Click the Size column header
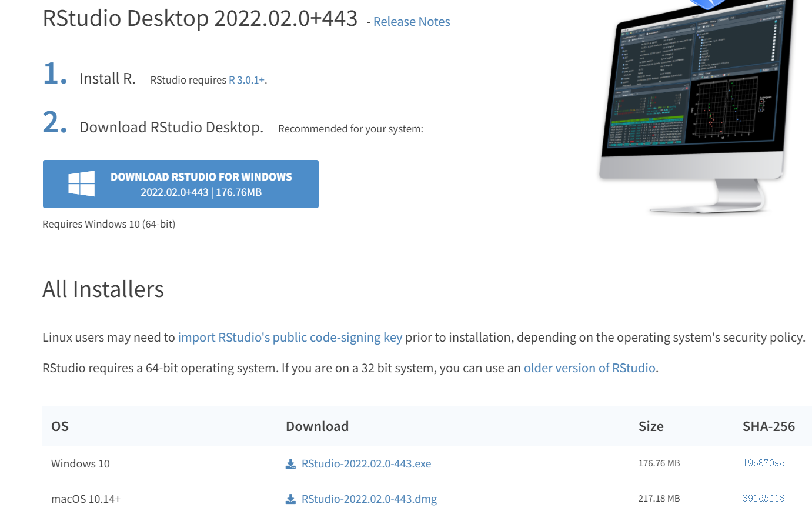Viewport: 812px width, 511px height. (651, 426)
